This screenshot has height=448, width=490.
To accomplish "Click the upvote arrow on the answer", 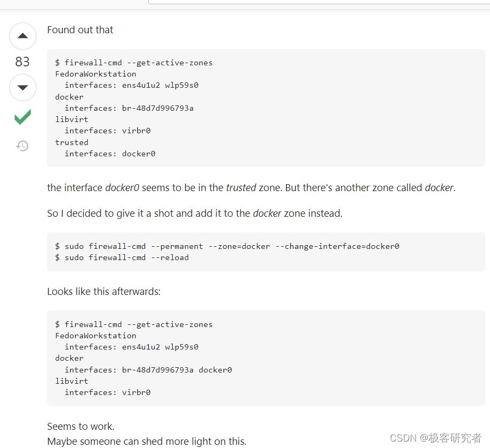I will [22, 36].
